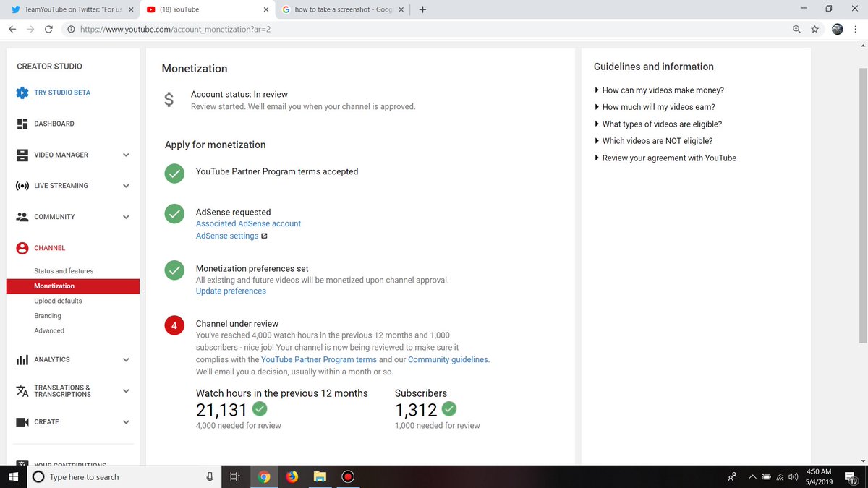The width and height of the screenshot is (868, 488).
Task: Open the Associated AdSense account link
Action: (248, 224)
